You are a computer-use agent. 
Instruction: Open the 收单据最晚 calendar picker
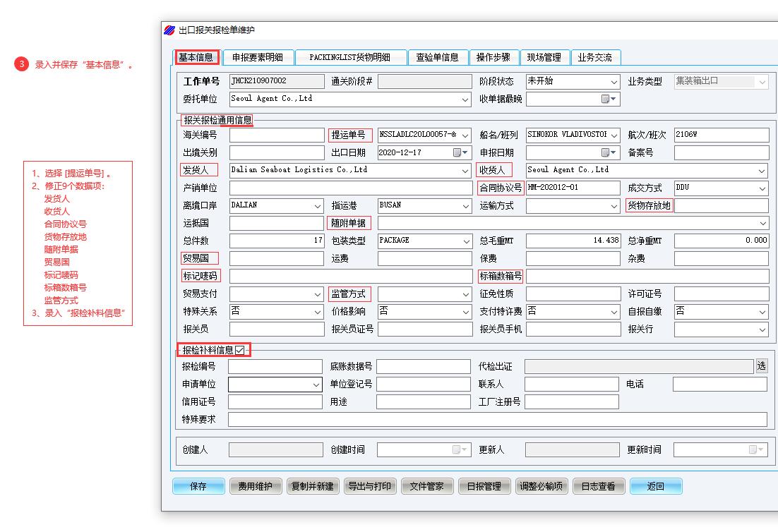click(x=609, y=99)
